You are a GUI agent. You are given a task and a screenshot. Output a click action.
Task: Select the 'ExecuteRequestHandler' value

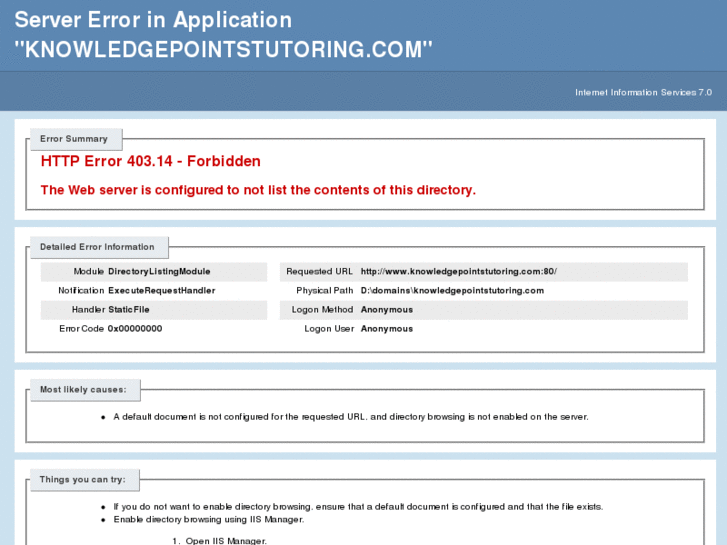[161, 290]
